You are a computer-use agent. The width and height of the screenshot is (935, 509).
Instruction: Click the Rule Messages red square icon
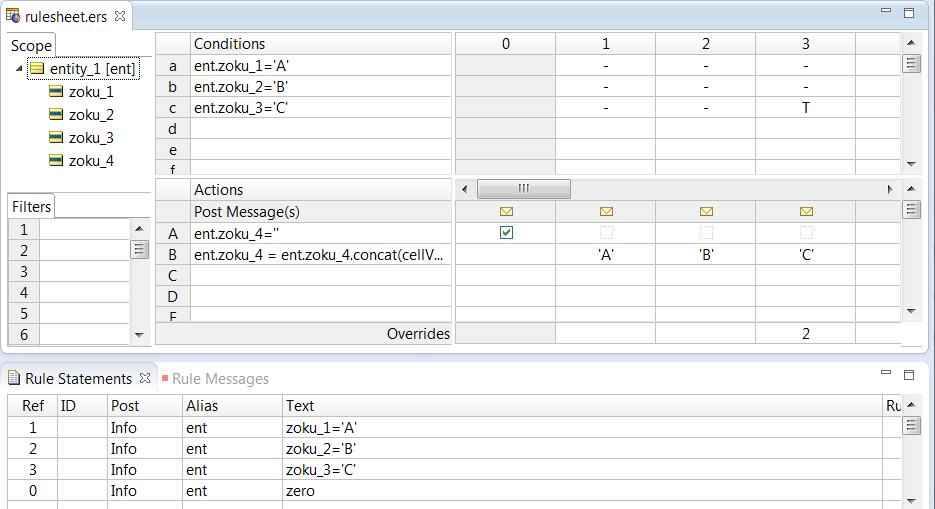[x=165, y=378]
